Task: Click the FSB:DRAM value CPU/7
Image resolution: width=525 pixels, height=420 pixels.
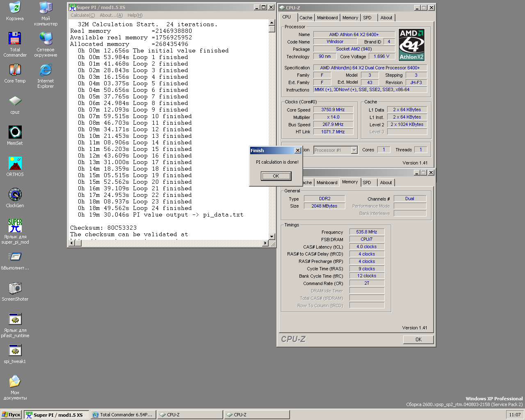Action: click(x=367, y=239)
